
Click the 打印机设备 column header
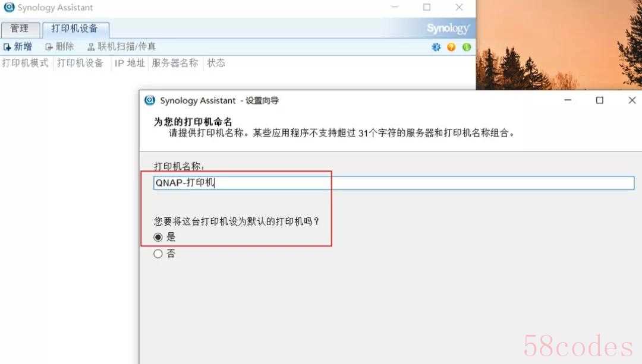(x=80, y=63)
